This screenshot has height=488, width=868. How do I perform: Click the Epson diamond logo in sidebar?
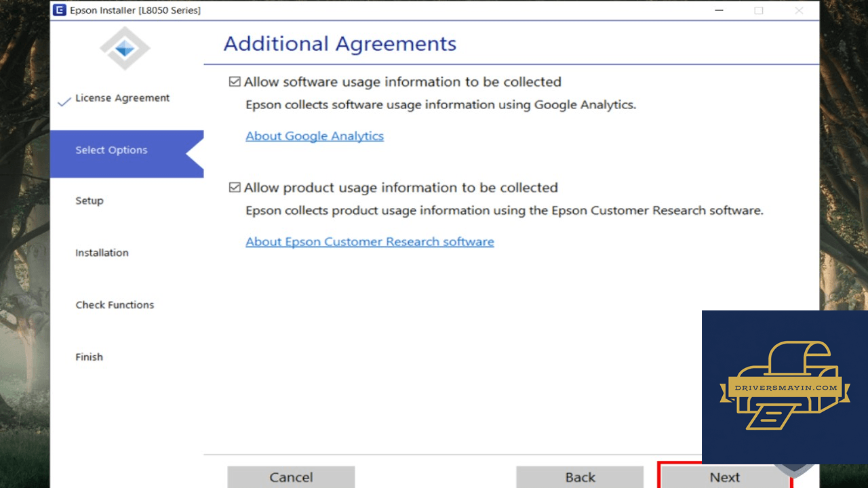click(x=125, y=49)
